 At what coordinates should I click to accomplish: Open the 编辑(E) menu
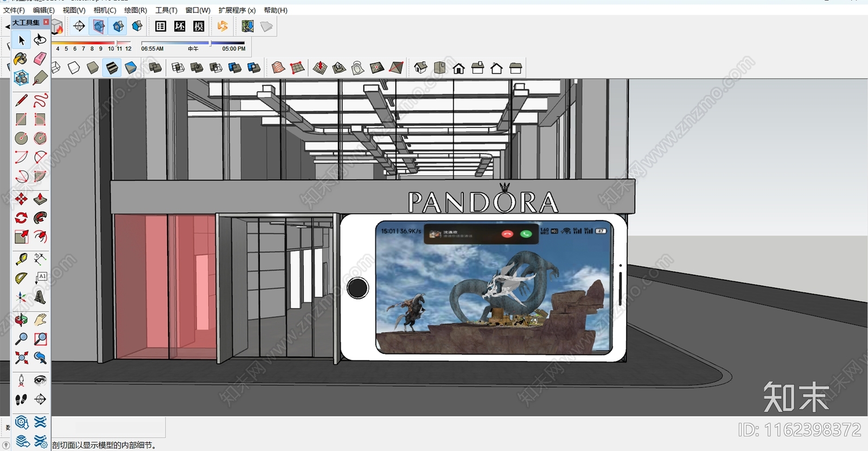(44, 10)
